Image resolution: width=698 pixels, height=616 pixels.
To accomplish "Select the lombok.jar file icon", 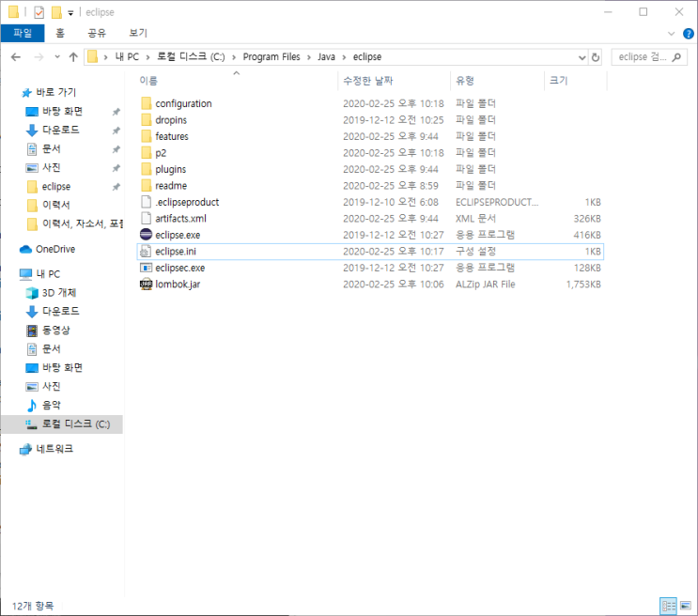I will pos(146,284).
